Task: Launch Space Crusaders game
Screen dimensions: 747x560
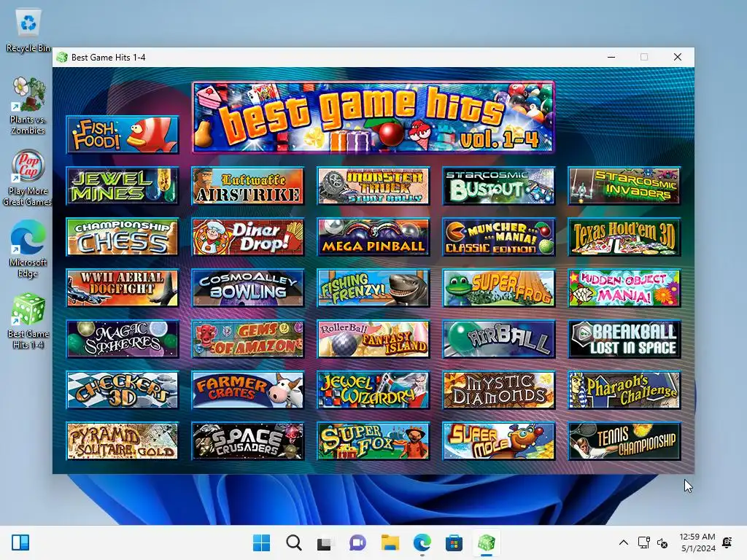Action: [x=248, y=441]
